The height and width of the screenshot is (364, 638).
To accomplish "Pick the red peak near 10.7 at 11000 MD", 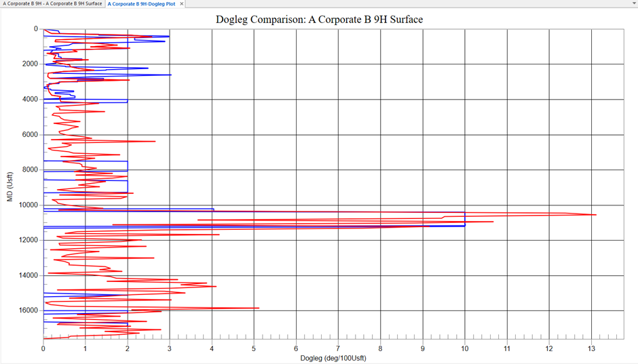I will (492, 222).
